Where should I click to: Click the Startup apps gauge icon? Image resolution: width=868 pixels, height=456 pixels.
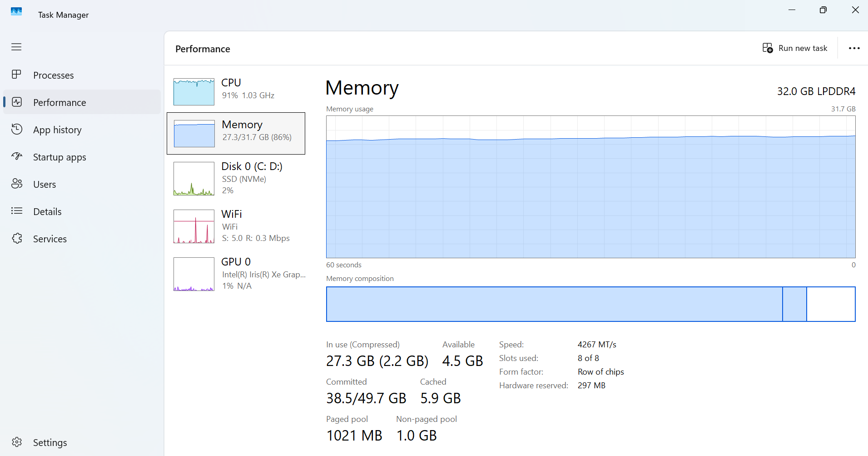tap(17, 156)
